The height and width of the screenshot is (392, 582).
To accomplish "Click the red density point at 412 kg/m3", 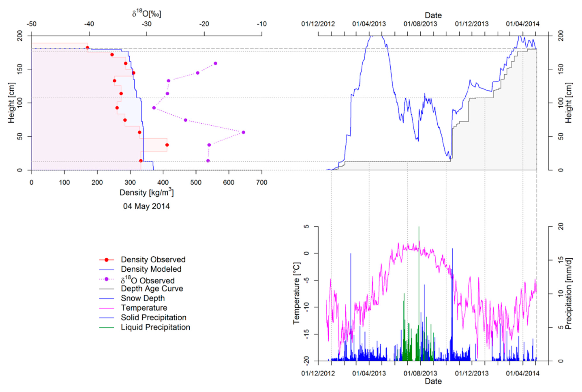I will coord(167,145).
